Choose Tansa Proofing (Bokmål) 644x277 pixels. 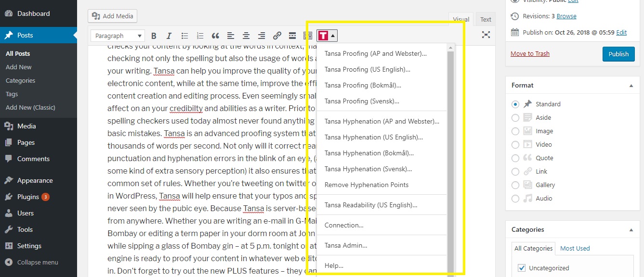(x=382, y=85)
